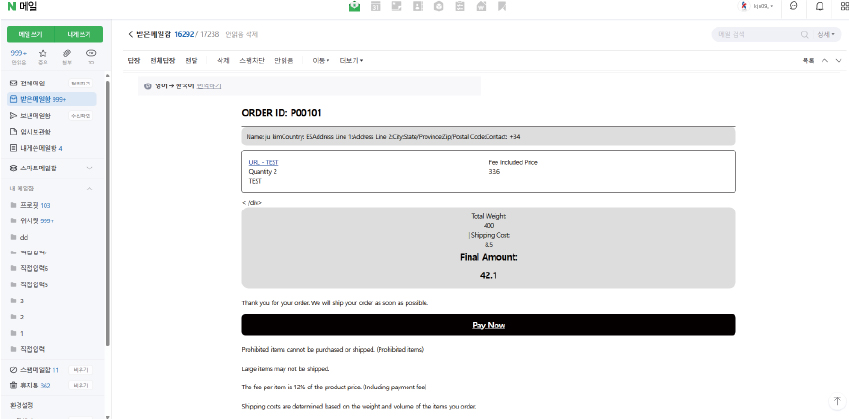This screenshot has height=419, width=849.
Task: Expand the 스마트메일함 section
Action: pyautogui.click(x=90, y=168)
